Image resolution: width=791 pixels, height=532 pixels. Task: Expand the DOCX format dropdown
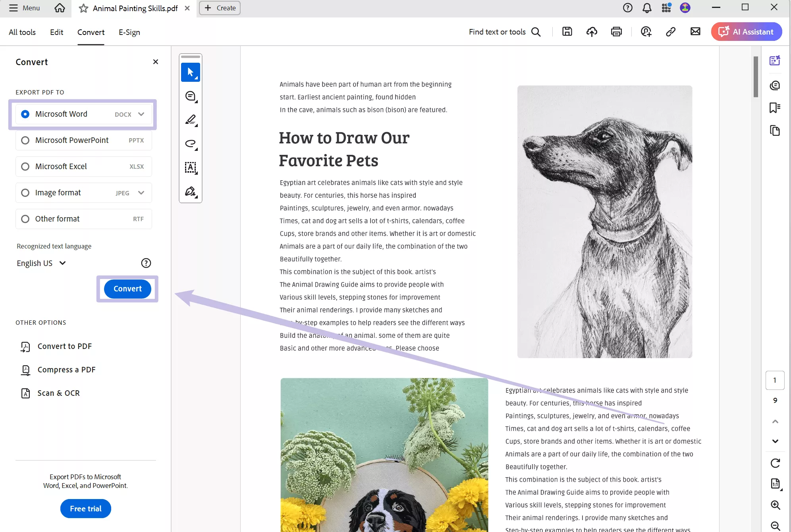point(141,114)
